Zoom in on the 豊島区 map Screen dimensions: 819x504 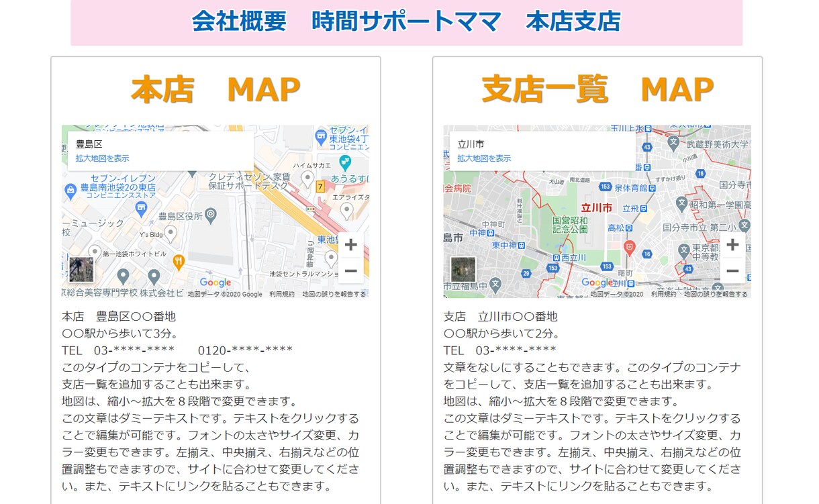pyautogui.click(x=350, y=245)
